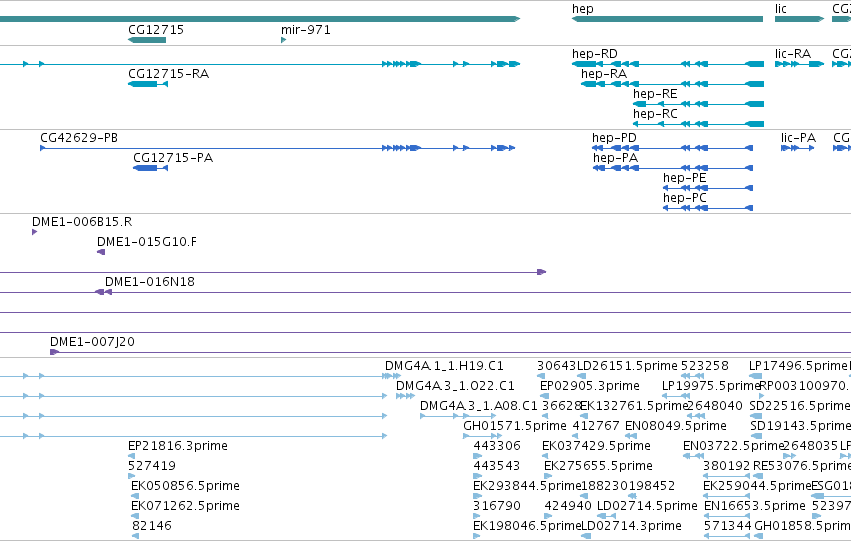The height and width of the screenshot is (541, 851).
Task: Click EST 2648040
Action: click(715, 406)
